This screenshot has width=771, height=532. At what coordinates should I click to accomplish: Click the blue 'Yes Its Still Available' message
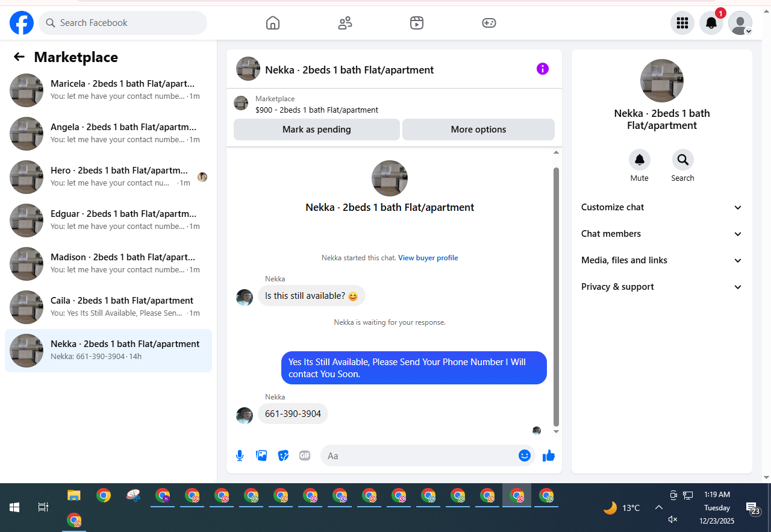414,368
